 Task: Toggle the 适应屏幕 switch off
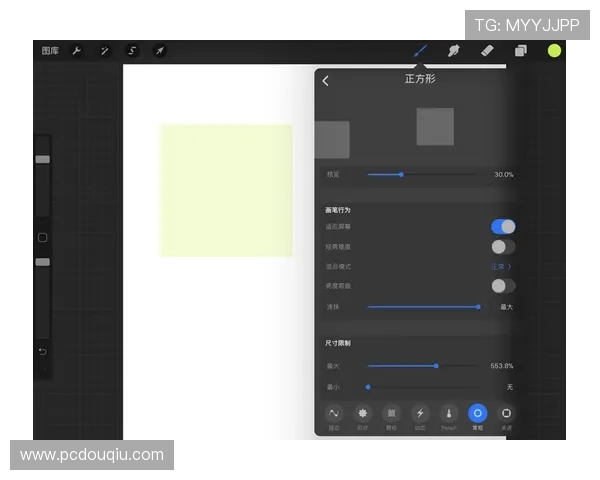click(502, 227)
